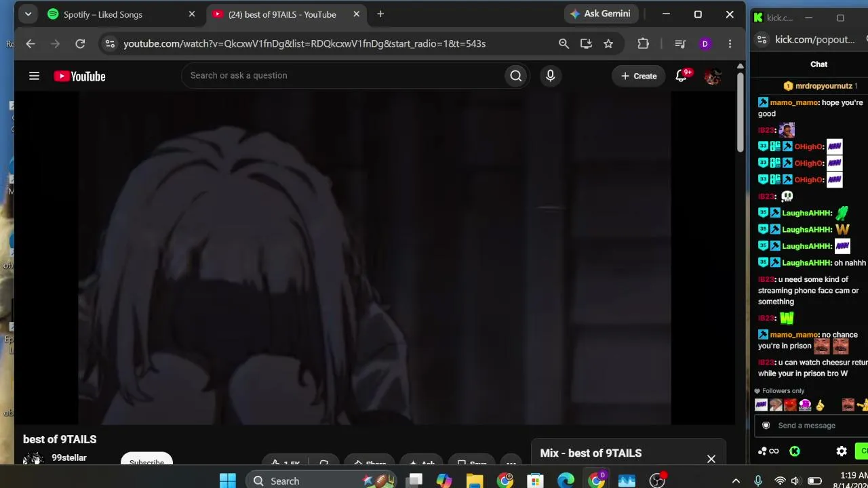This screenshot has width=868, height=488.
Task: Reload the YouTube page
Action: click(x=80, y=43)
